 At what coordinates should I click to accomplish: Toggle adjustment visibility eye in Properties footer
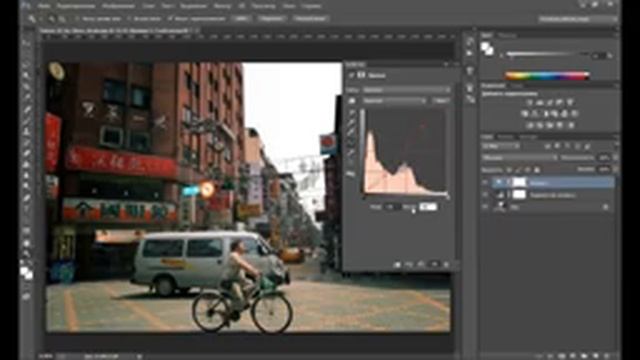434,265
